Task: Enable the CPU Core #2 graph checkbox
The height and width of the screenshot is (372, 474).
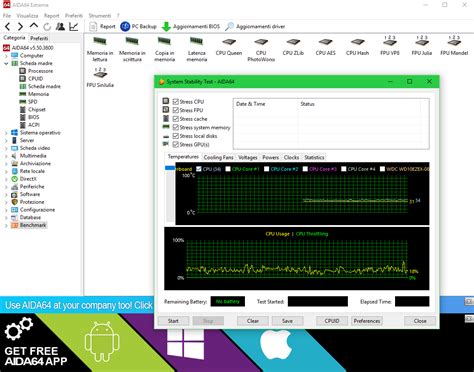Action: [267, 169]
